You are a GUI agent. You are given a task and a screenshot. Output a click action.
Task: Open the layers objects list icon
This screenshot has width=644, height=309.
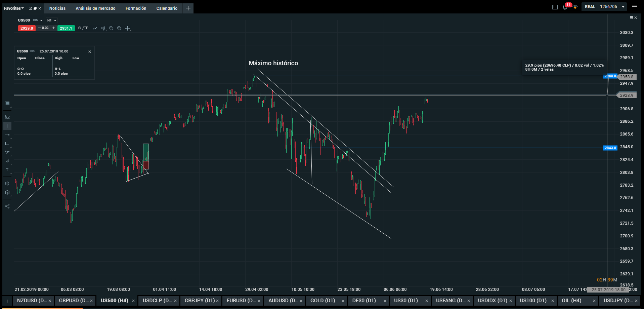pos(7,193)
